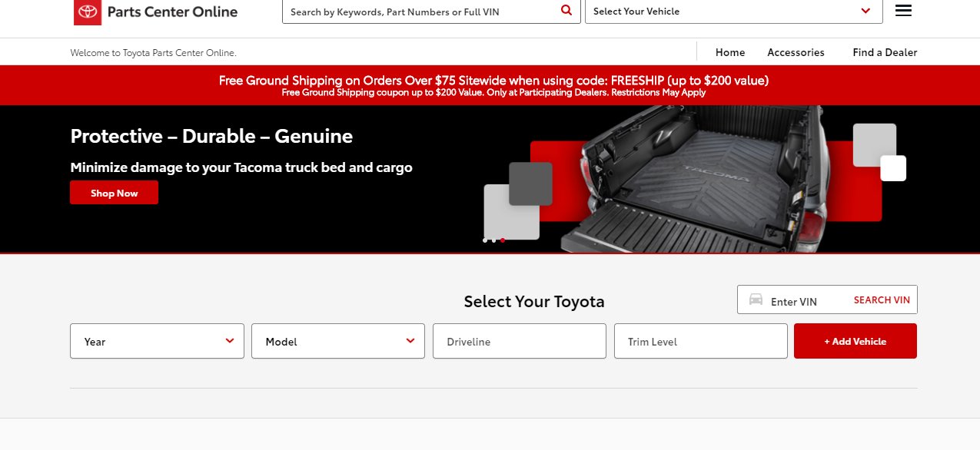The width and height of the screenshot is (980, 450).
Task: Go to Home in navigation
Action: pyautogui.click(x=730, y=52)
